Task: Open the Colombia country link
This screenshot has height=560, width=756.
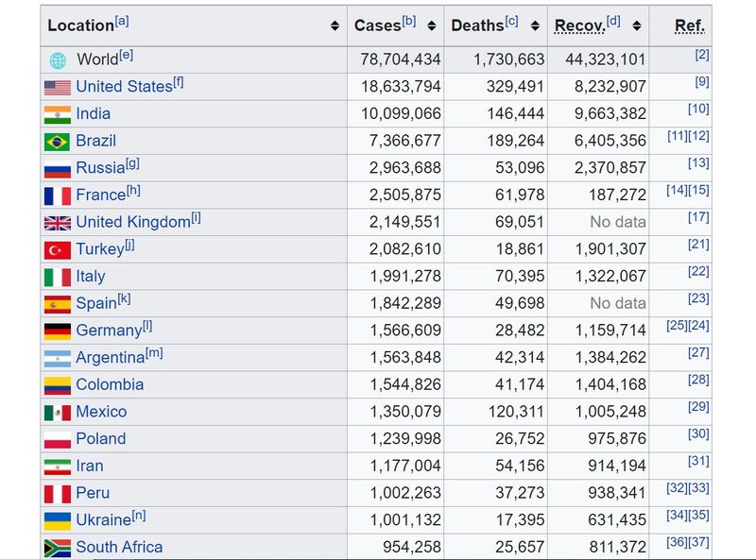Action: (x=110, y=384)
